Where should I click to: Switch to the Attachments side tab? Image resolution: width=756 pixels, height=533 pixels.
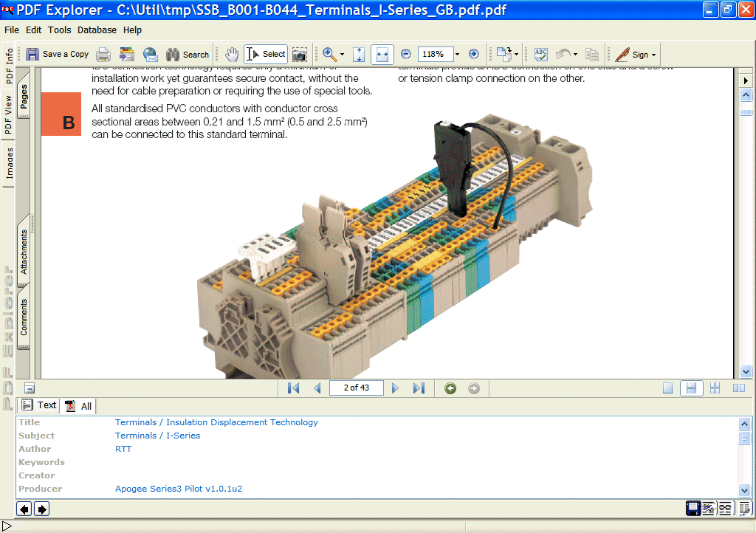[x=24, y=252]
